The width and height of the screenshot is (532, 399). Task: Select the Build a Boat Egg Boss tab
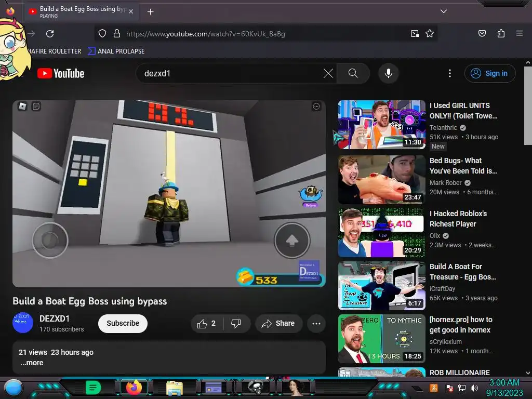pos(81,11)
